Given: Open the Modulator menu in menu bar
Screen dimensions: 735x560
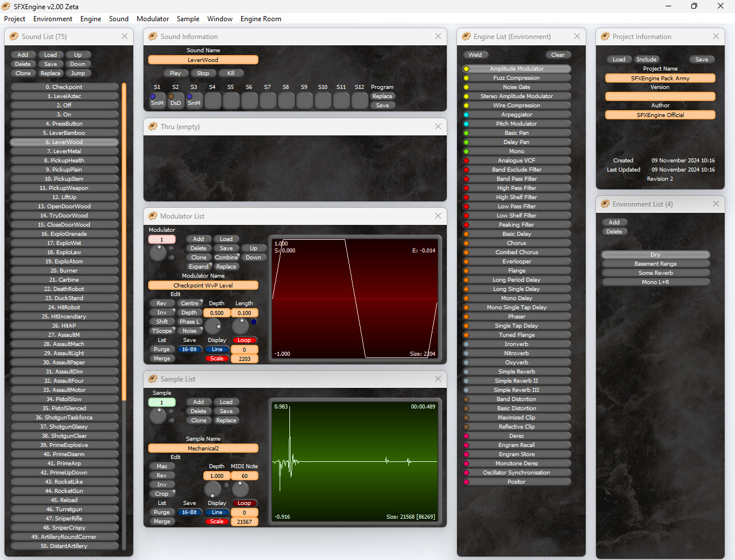Looking at the screenshot, I should click(x=153, y=19).
